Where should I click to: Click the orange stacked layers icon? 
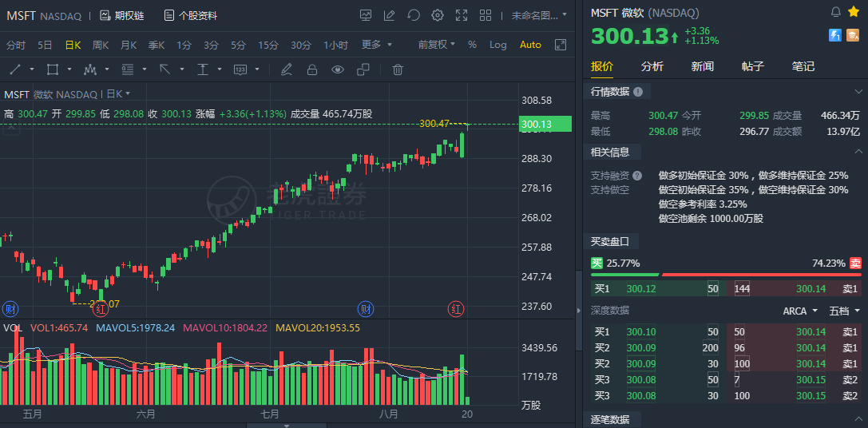(853, 35)
